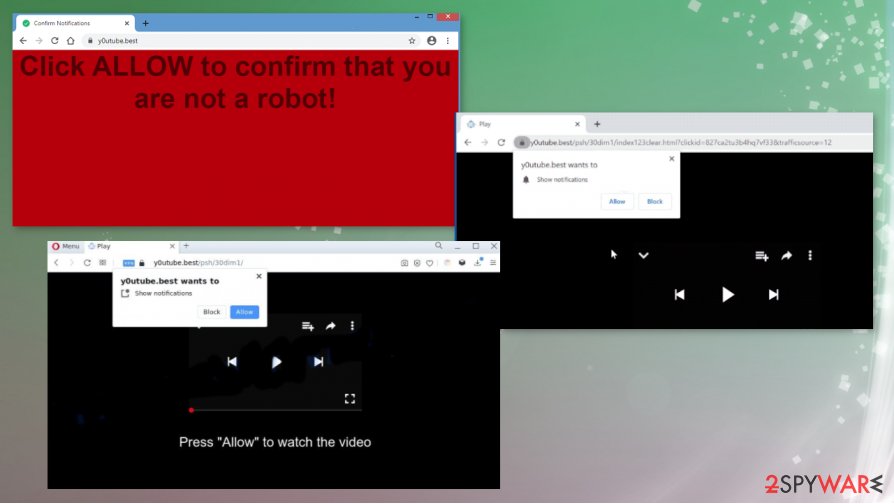Open downloads icon in Opera toolbar

pos(478,262)
